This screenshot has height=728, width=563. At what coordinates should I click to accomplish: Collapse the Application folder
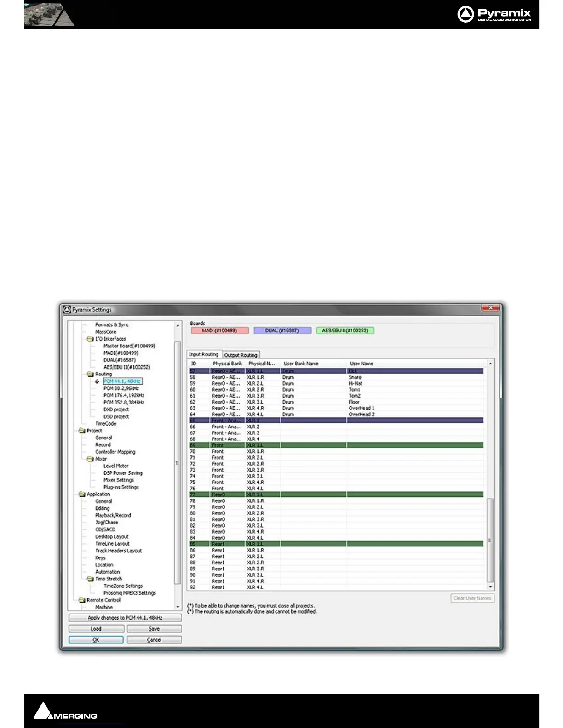tap(82, 494)
